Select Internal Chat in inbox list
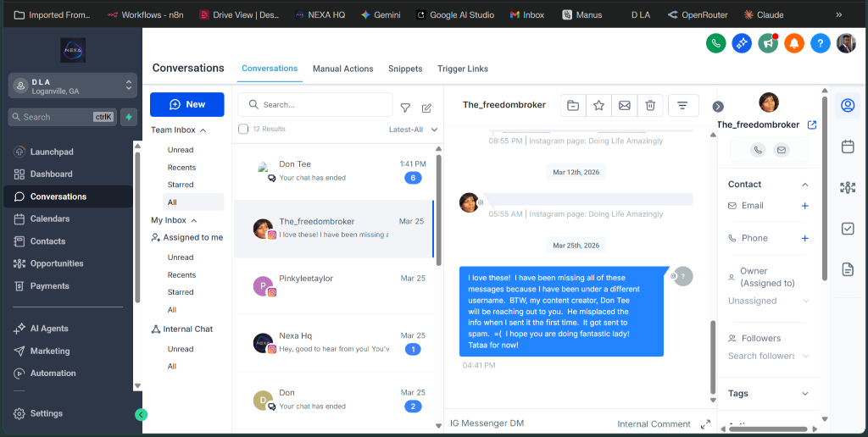This screenshot has height=437, width=868. [182, 329]
